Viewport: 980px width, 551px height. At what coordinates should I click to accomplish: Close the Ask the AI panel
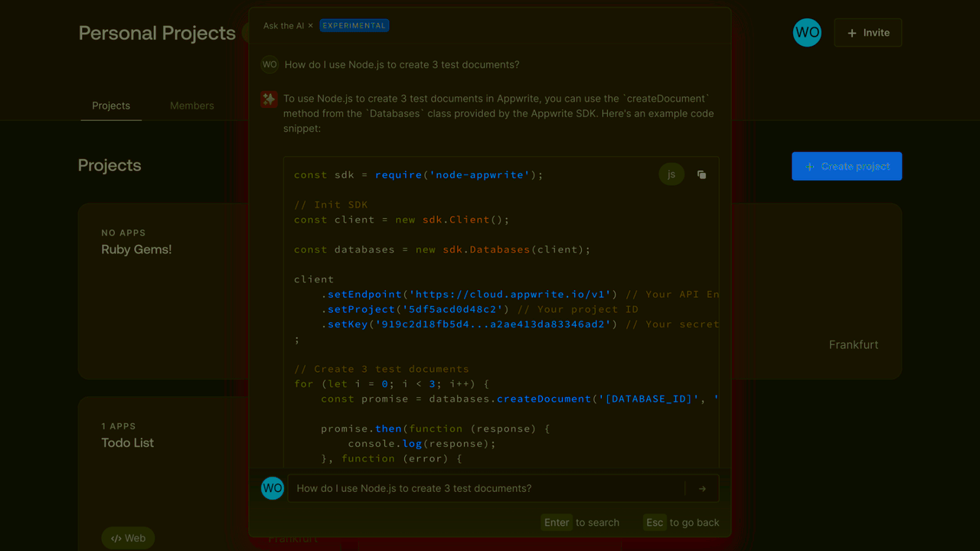(x=310, y=24)
